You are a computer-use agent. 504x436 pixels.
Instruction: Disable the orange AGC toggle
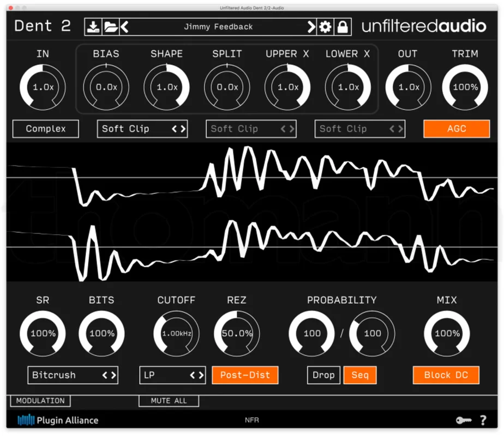point(457,129)
